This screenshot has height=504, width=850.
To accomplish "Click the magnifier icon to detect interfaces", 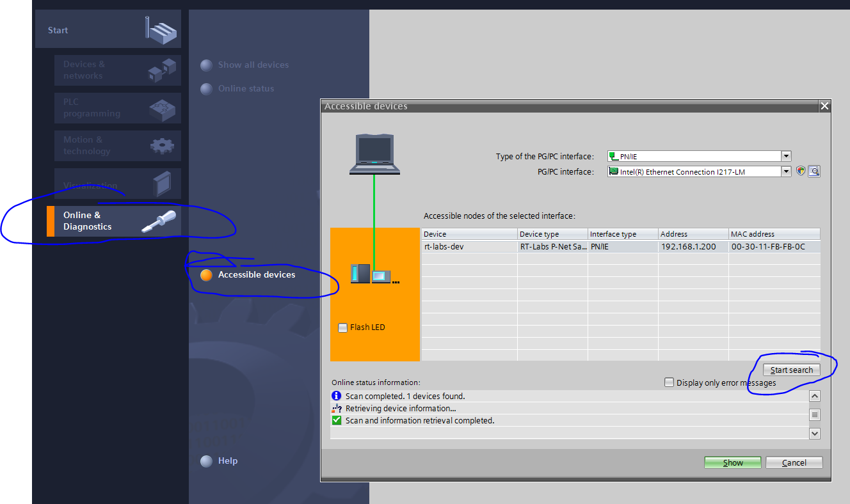I will [x=814, y=171].
